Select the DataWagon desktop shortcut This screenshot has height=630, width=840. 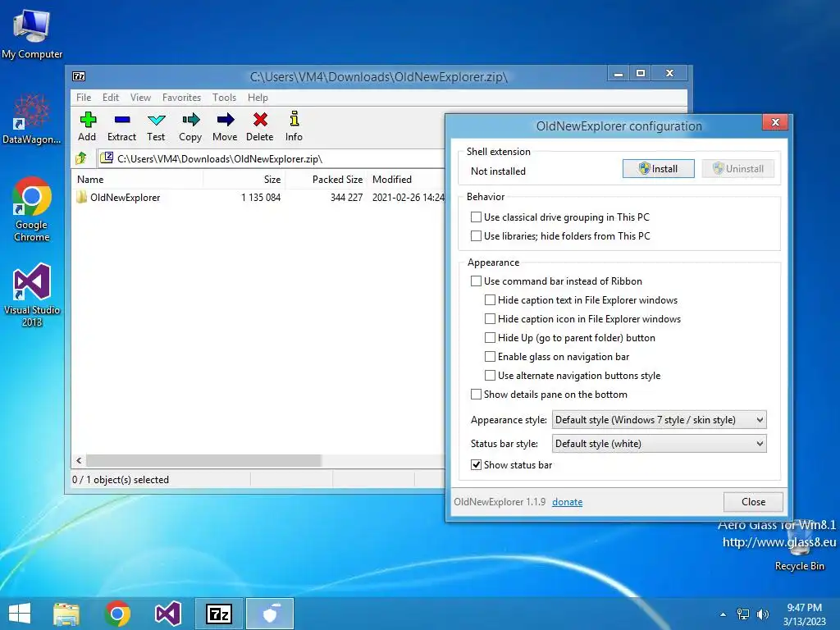coord(32,120)
